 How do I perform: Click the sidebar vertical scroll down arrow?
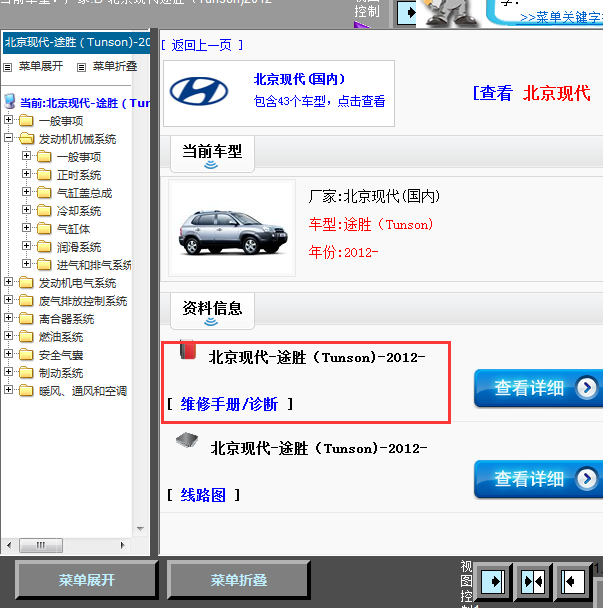pyautogui.click(x=140, y=529)
